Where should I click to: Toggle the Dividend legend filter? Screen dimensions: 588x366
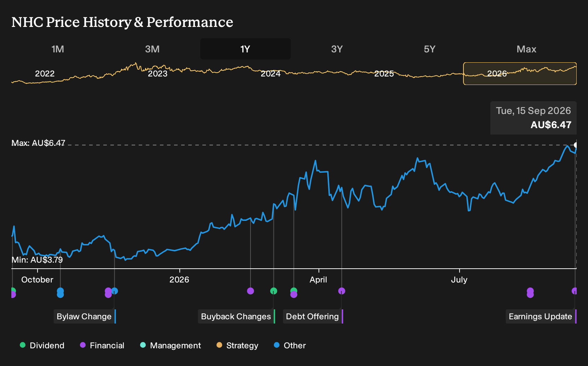[42, 345]
